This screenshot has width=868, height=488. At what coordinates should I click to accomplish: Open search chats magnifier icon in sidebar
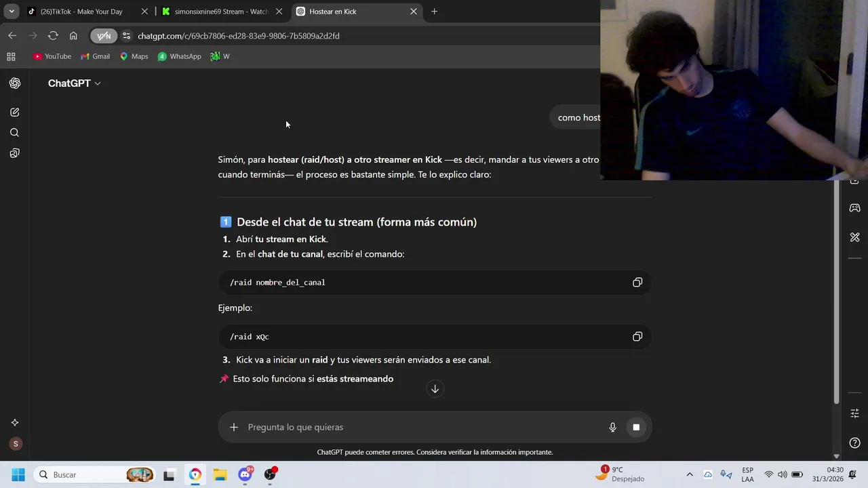pyautogui.click(x=15, y=132)
